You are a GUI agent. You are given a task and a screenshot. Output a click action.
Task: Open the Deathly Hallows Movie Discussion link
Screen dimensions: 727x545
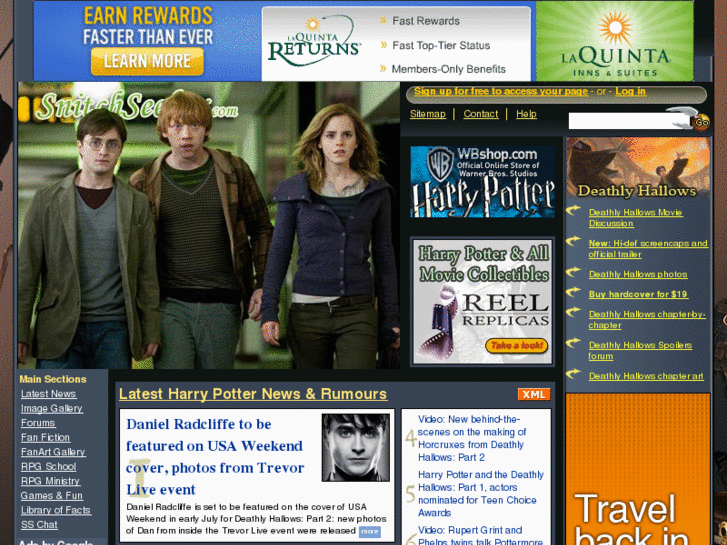coord(635,218)
